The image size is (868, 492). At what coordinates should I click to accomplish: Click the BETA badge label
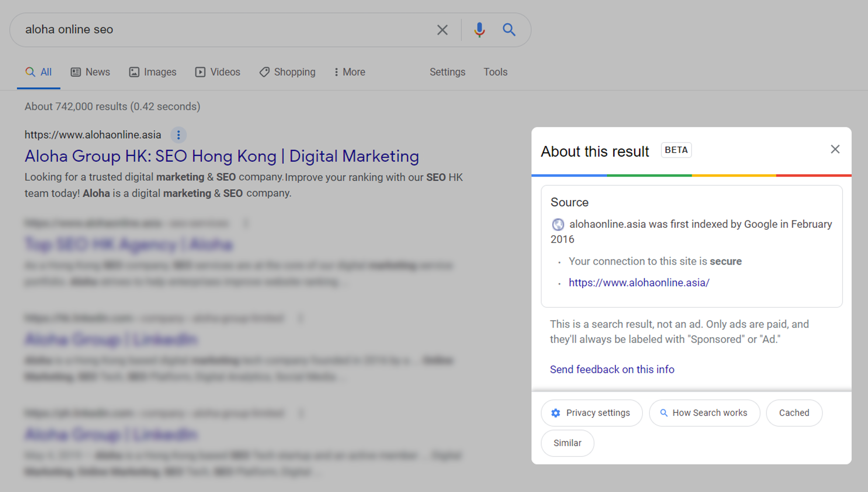pyautogui.click(x=676, y=150)
